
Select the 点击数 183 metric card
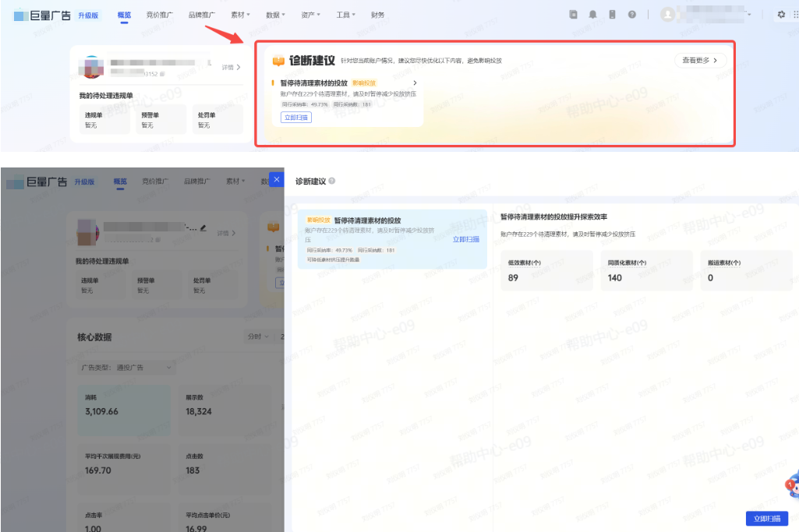click(x=224, y=469)
